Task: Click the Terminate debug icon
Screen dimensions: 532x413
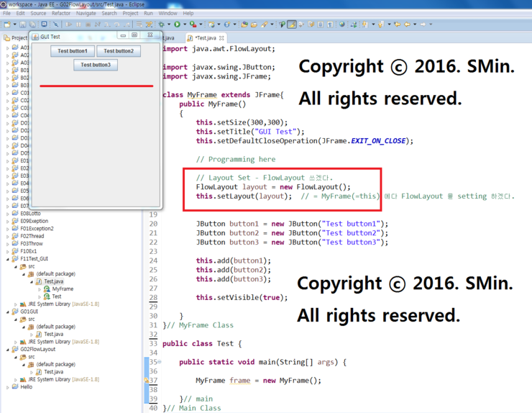Action: (x=88, y=24)
